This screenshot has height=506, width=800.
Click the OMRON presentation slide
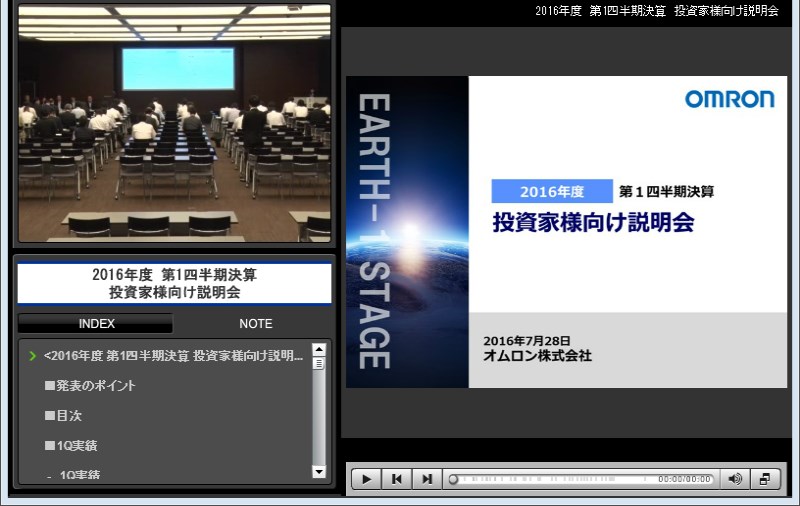[x=566, y=232]
